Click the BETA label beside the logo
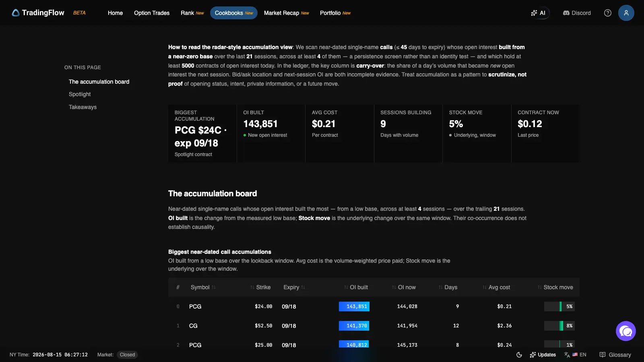644x362 pixels. (79, 13)
